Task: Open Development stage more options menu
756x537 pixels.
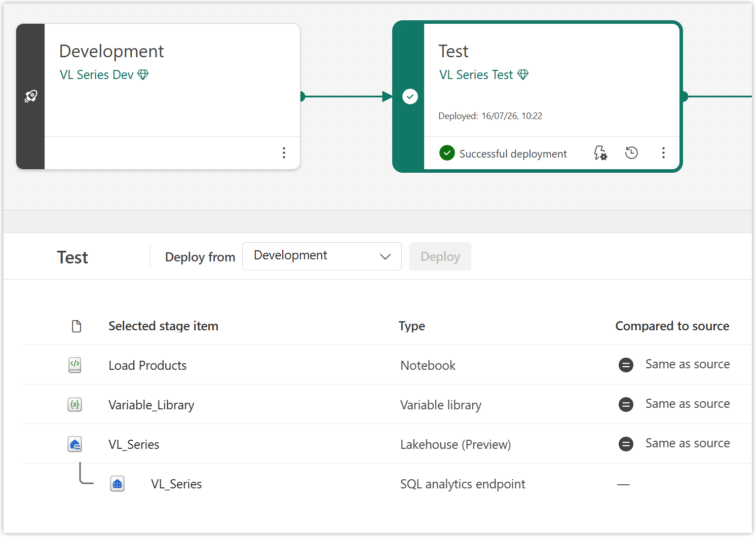Action: (284, 152)
